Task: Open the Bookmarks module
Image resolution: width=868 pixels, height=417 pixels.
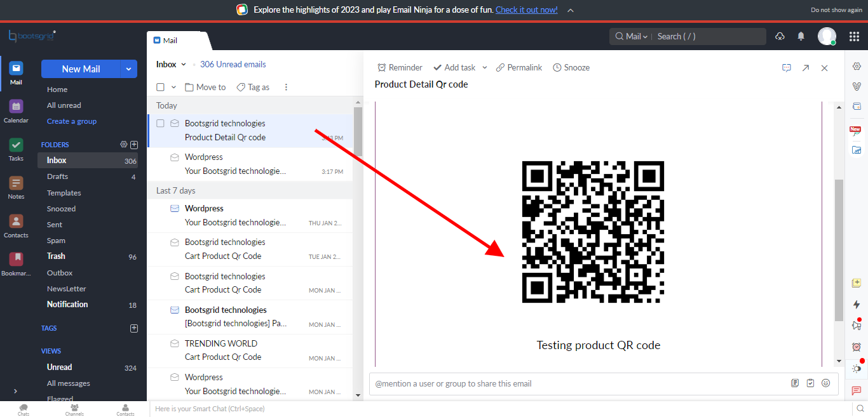Action: click(16, 264)
